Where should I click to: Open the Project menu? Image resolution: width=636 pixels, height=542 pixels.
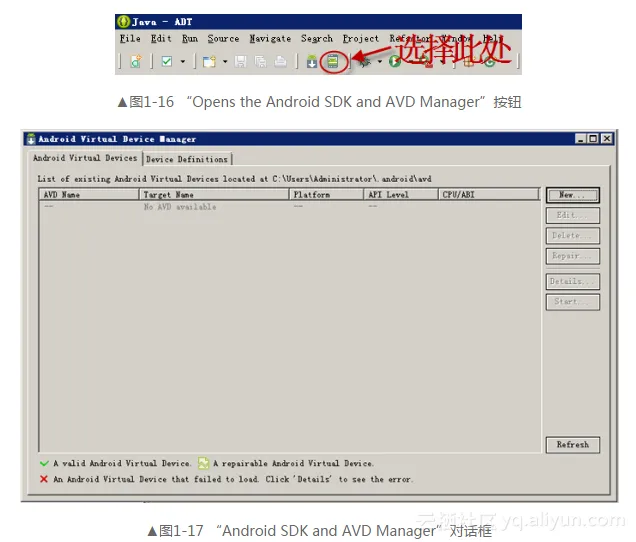361,39
